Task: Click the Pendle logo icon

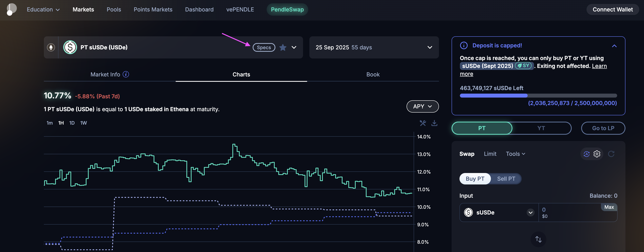Action: [x=11, y=9]
